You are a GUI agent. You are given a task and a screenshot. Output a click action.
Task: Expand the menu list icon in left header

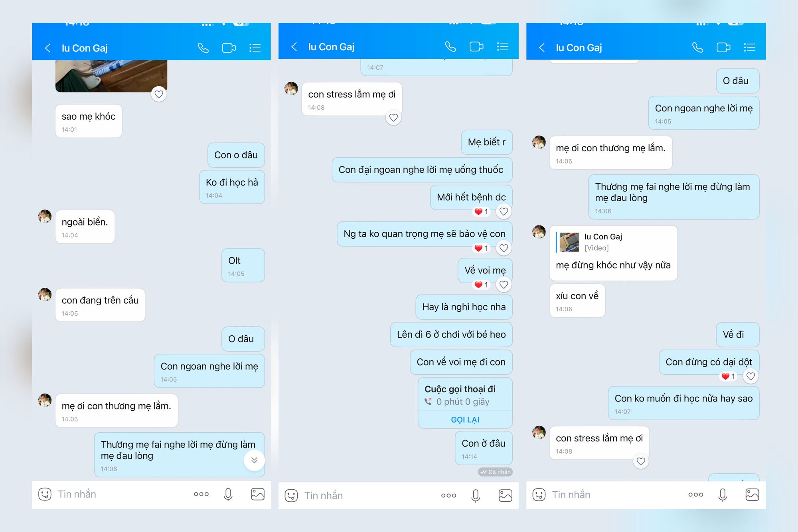[255, 48]
